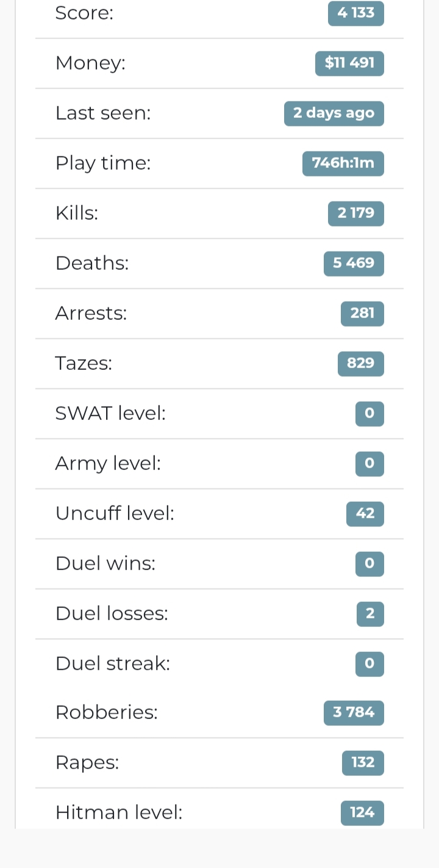
Task: Click the Score value badge 4 133
Action: coord(356,13)
